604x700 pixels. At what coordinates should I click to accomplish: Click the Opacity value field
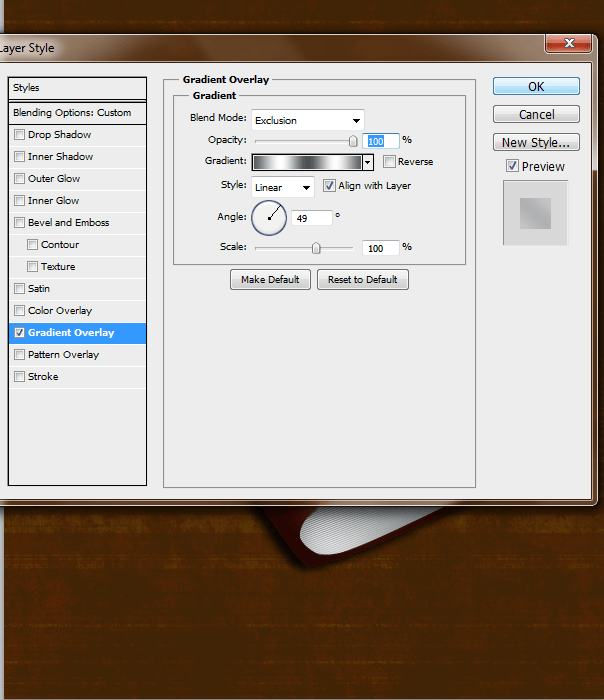380,141
